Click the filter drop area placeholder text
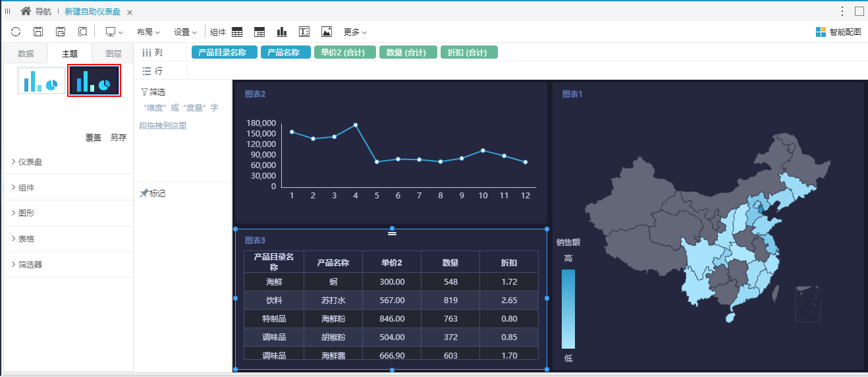 click(179, 116)
